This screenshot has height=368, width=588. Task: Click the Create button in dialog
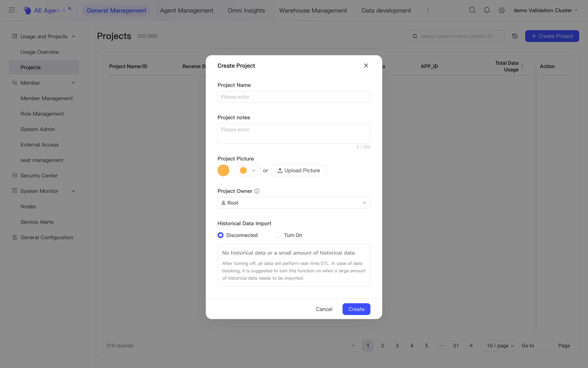point(356,309)
